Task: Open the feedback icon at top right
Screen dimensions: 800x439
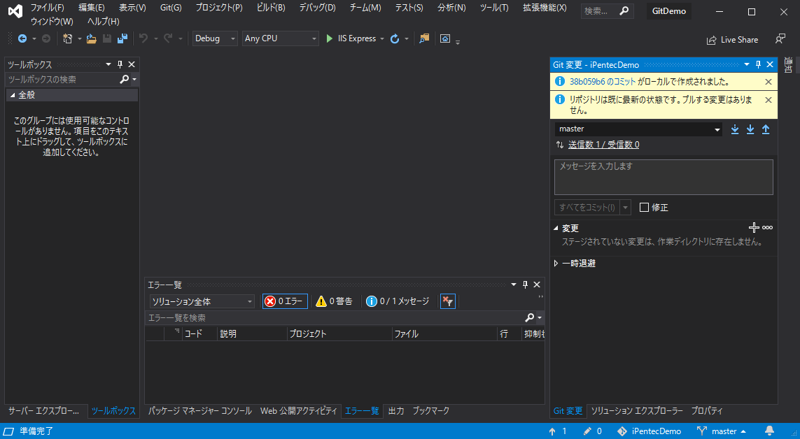Action: pos(780,39)
